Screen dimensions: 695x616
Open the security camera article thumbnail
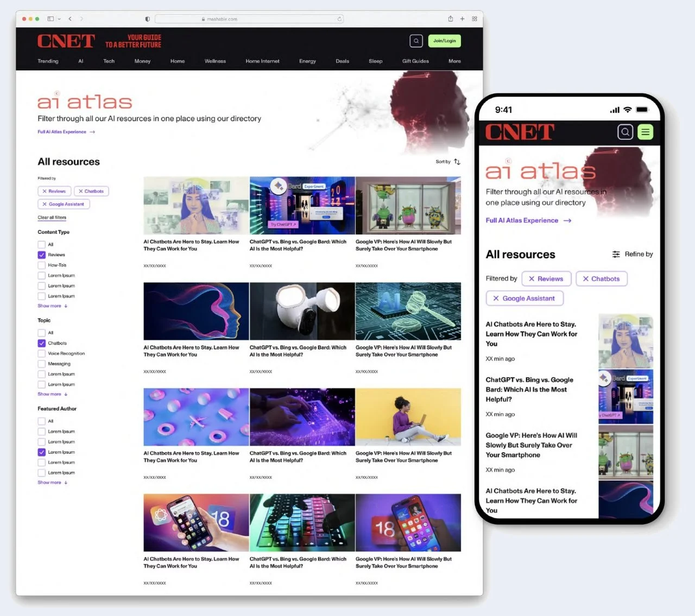[x=302, y=311]
